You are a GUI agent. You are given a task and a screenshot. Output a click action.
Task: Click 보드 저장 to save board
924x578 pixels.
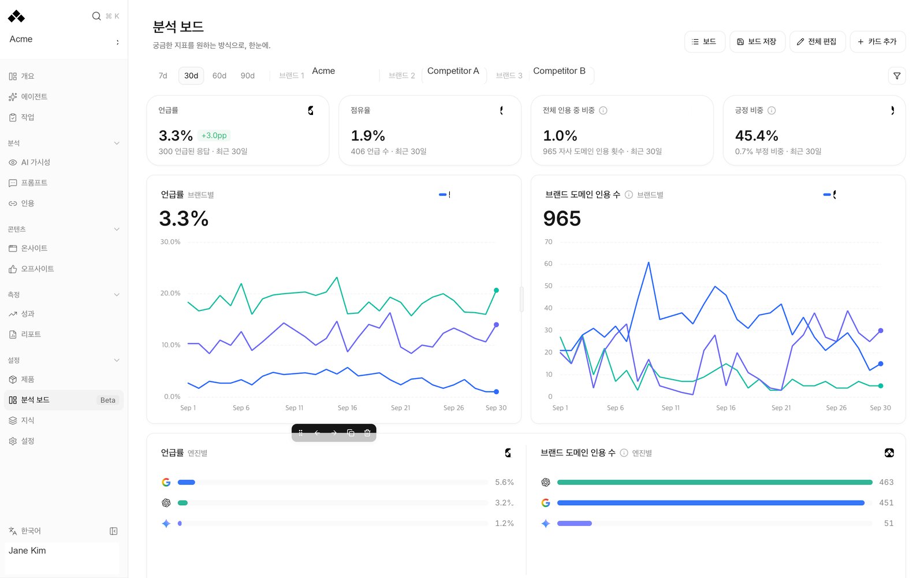757,42
